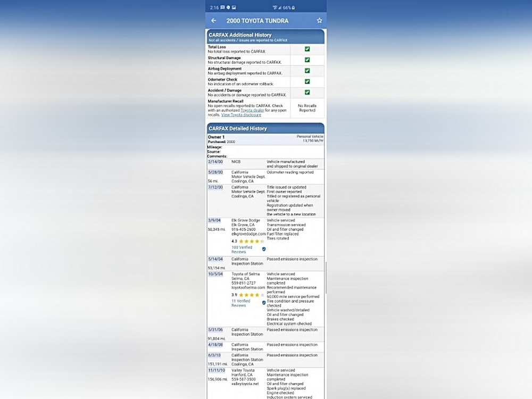The image size is (532, 399).
Task: Tap the CARFAX Additional History header
Action: pyautogui.click(x=265, y=37)
